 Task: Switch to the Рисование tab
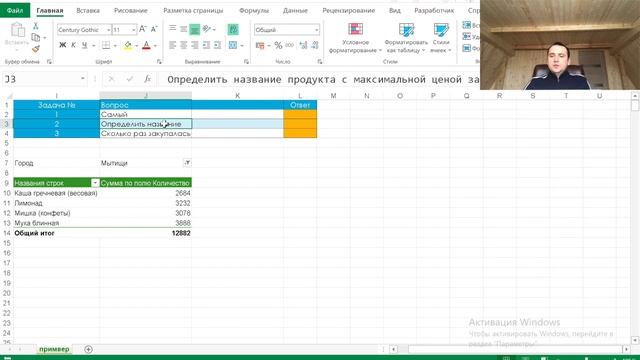131,10
